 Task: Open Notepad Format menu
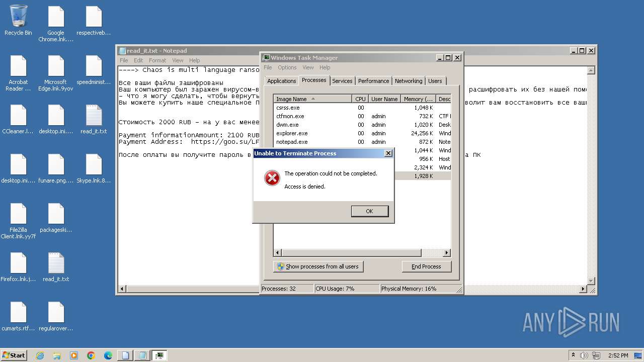pyautogui.click(x=157, y=60)
